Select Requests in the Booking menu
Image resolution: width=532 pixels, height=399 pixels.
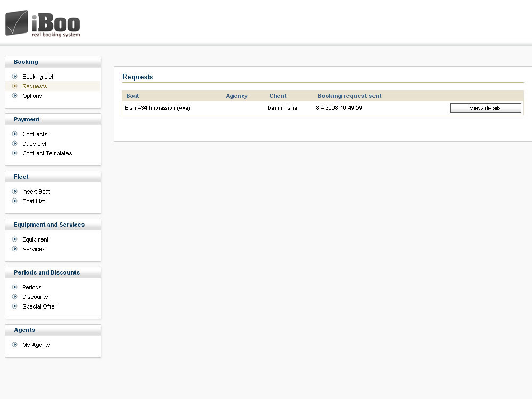pyautogui.click(x=35, y=86)
